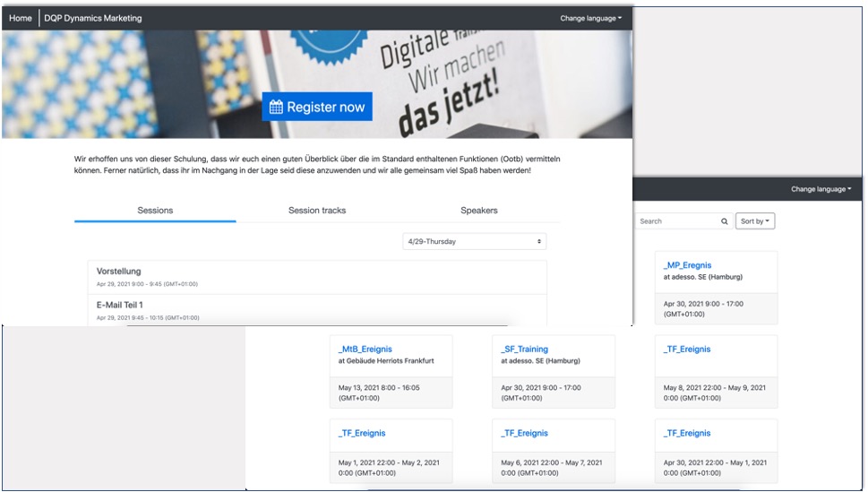Open the Vorstellung session entry
Image resolution: width=868 pixels, height=492 pixels.
118,272
